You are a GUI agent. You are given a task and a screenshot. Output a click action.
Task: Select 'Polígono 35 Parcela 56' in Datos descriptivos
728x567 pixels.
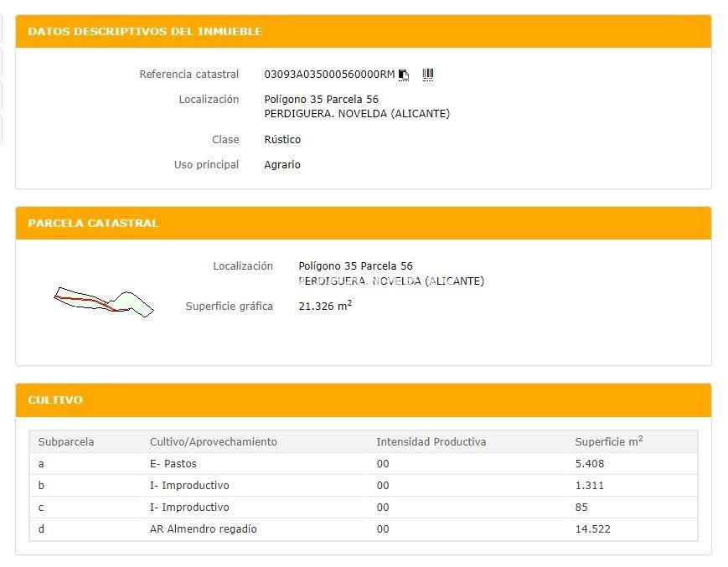click(x=322, y=100)
